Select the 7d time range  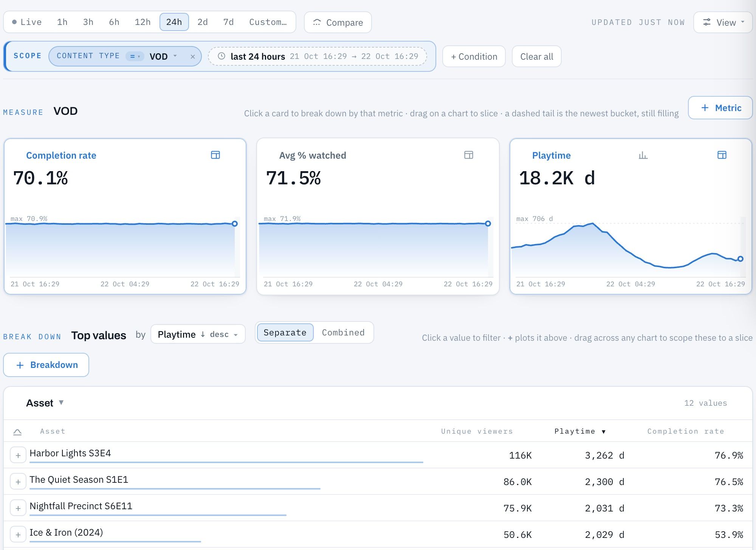[x=228, y=22]
